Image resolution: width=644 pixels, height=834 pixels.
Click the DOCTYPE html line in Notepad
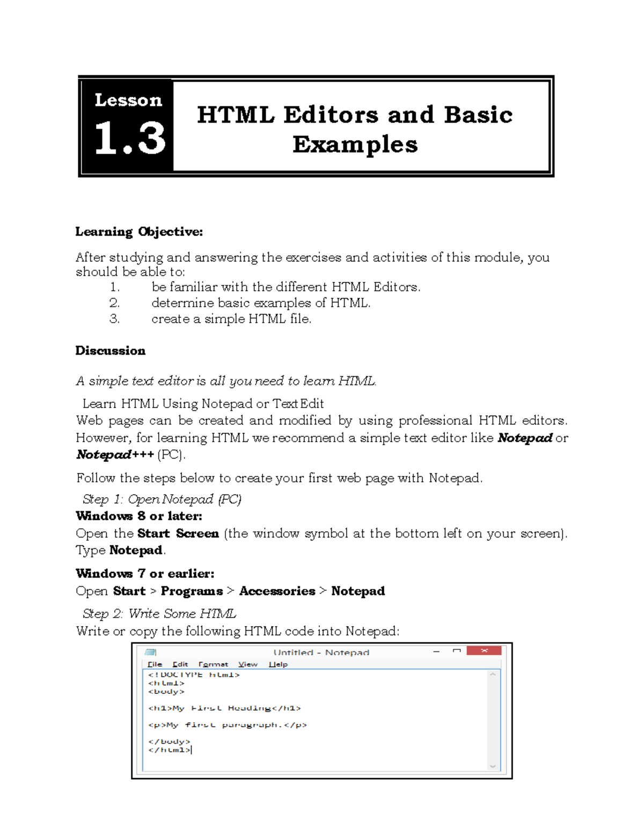tap(194, 675)
